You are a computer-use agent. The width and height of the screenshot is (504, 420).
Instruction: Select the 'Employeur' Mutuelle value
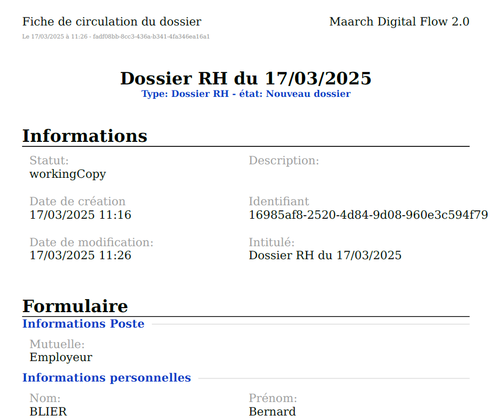pyautogui.click(x=60, y=358)
